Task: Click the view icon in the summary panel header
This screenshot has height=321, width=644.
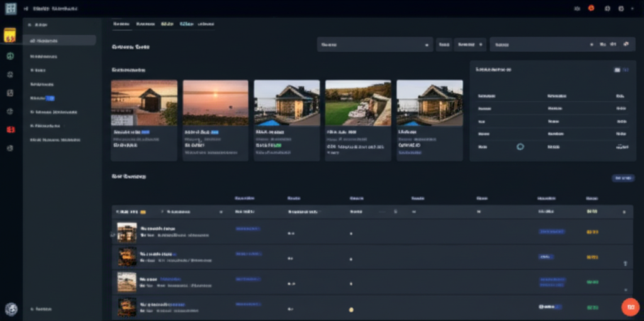Action: coord(616,70)
